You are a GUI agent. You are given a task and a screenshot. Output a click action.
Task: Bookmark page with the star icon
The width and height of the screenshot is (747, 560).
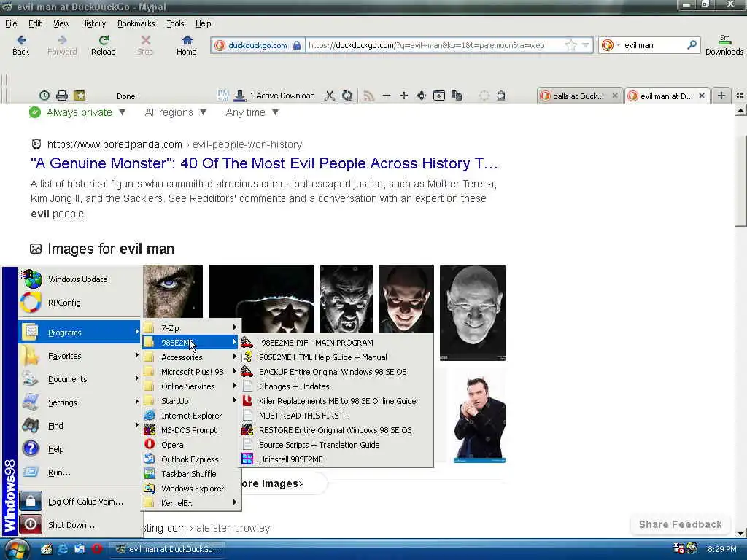coord(570,45)
